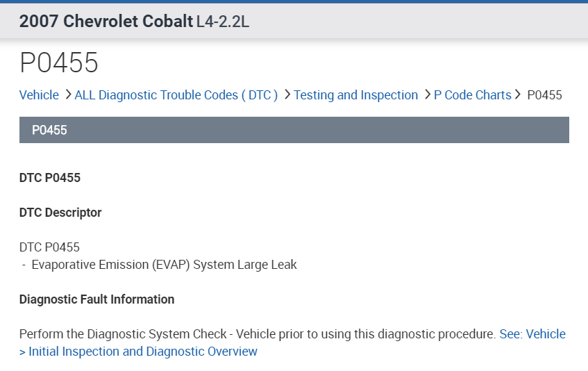
Task: Click the Perform the Diagnostic System Check sentence
Action: (x=257, y=334)
